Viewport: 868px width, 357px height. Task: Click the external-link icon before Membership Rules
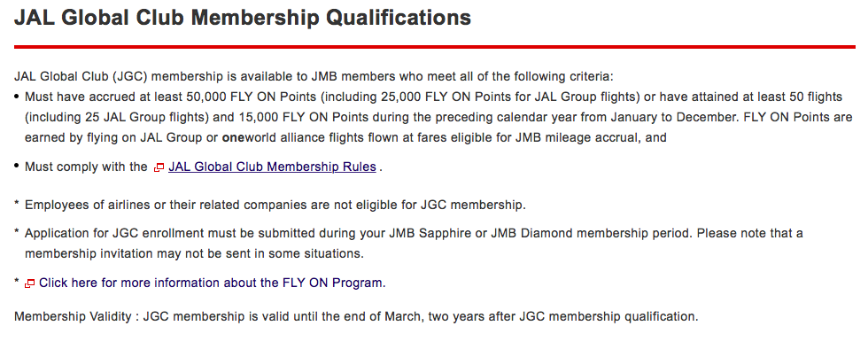click(x=159, y=167)
